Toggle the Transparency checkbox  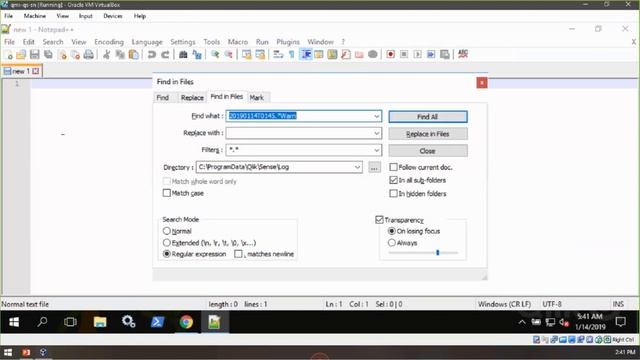pos(379,220)
